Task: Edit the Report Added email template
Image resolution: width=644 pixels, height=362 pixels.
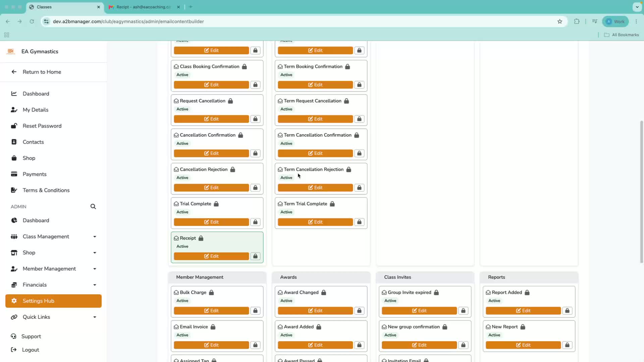Action: (x=523, y=311)
